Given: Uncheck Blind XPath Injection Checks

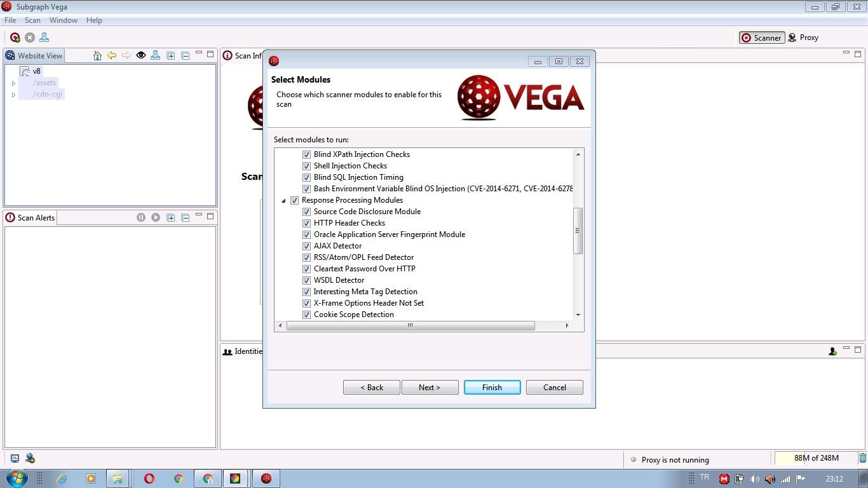Looking at the screenshot, I should pyautogui.click(x=306, y=154).
